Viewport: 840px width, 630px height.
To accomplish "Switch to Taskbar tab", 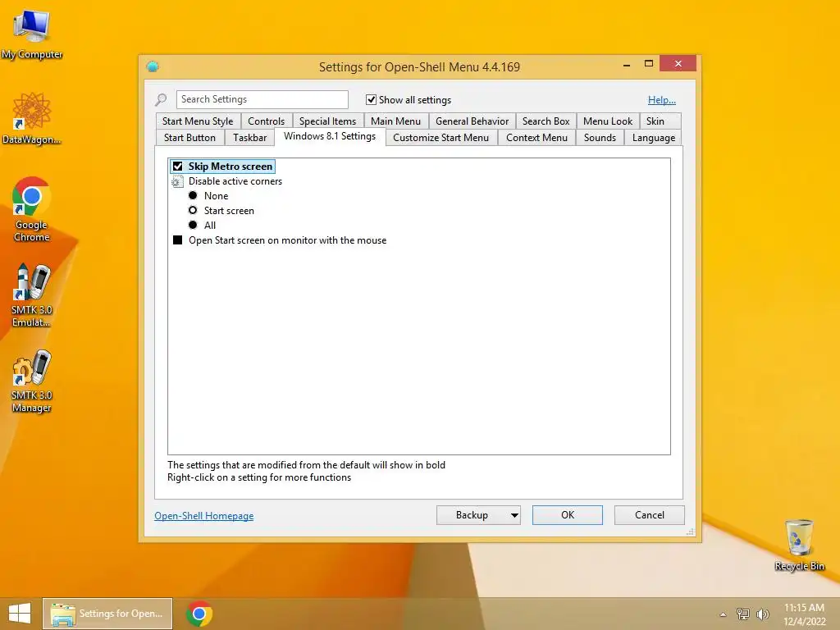I will [x=249, y=138].
